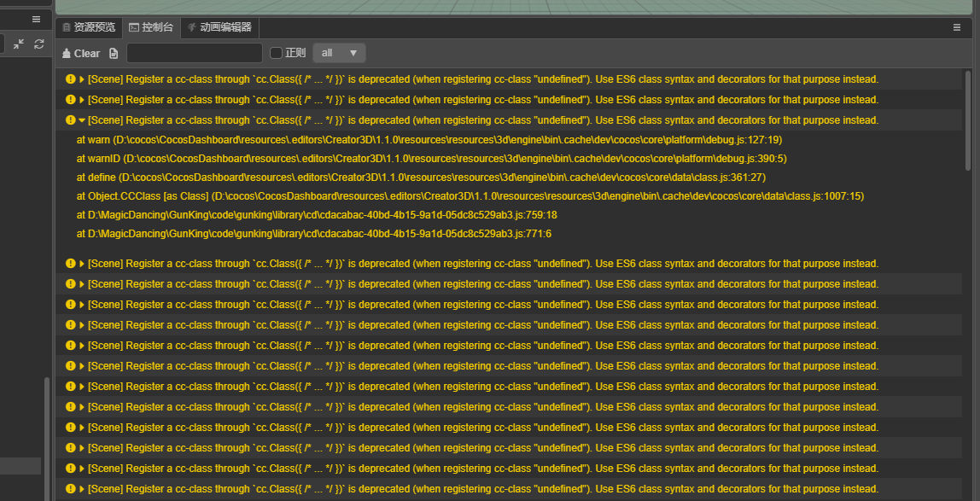Screen dimensions: 980x501
Task: Click the expanded warning's deprecated message text
Action: [483, 120]
